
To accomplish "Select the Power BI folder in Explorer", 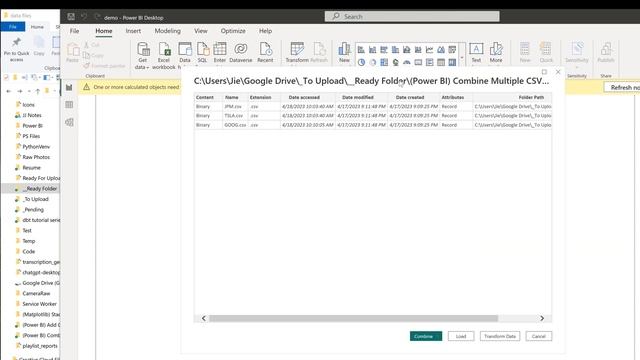I will pyautogui.click(x=32, y=126).
